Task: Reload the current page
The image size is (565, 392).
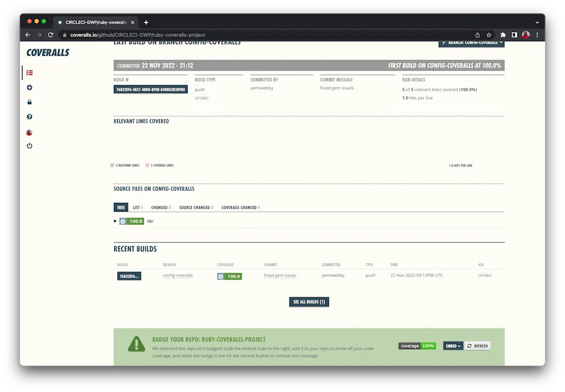Action: click(x=51, y=35)
